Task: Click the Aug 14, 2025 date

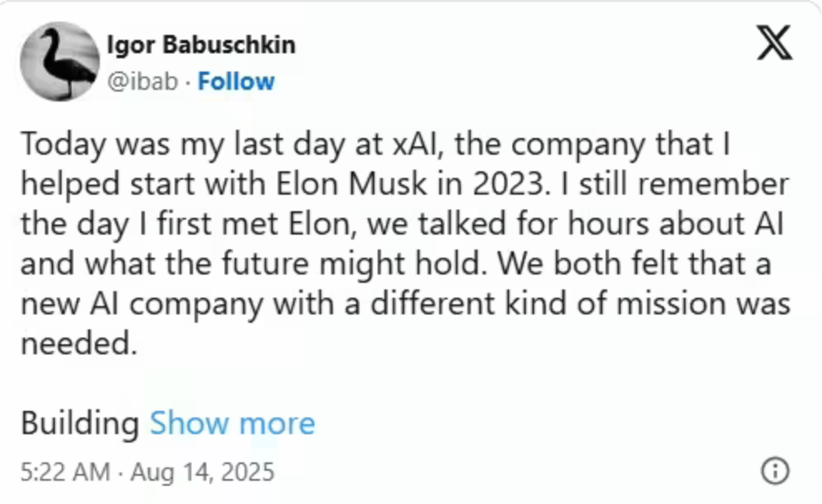Action: pyautogui.click(x=202, y=472)
